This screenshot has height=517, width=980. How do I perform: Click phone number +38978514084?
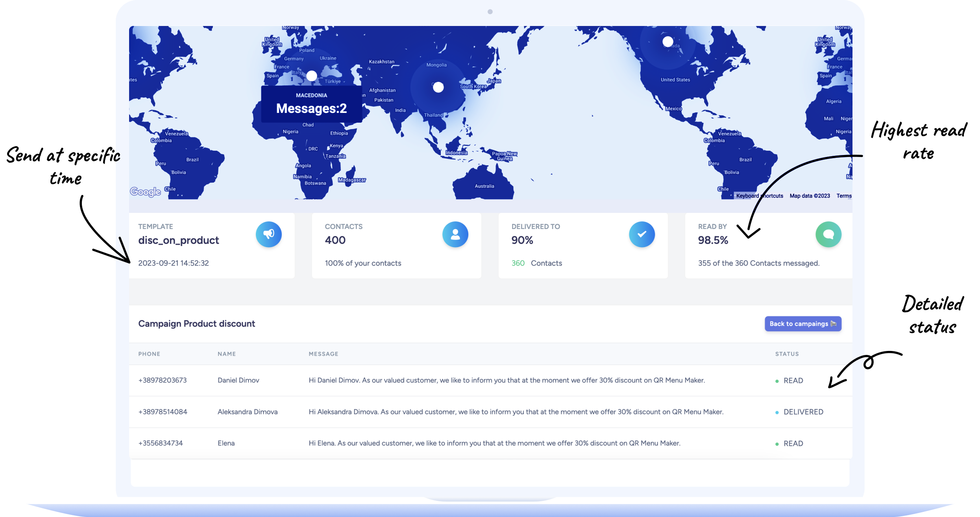coord(163,412)
